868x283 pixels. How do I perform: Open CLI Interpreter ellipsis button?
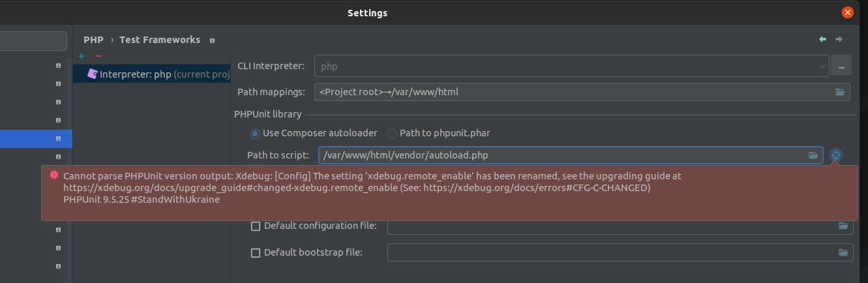(842, 66)
